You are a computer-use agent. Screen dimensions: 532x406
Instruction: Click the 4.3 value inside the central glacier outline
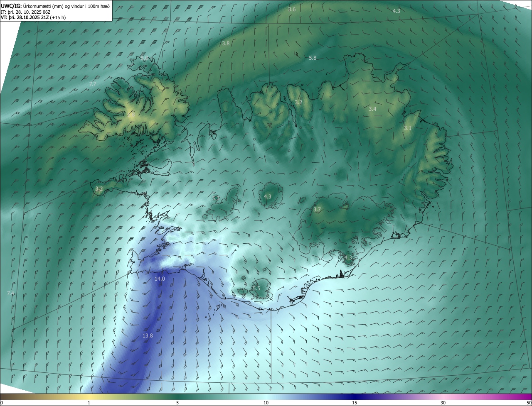[x=267, y=196]
